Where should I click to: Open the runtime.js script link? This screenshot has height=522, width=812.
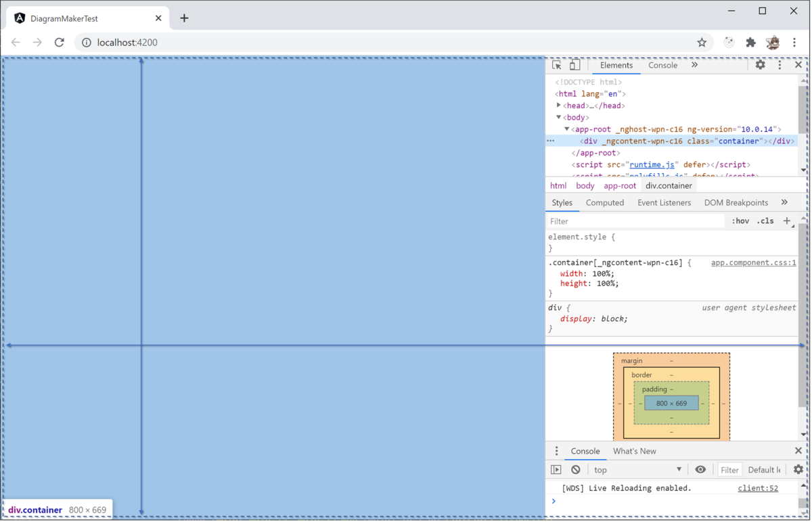pyautogui.click(x=652, y=164)
